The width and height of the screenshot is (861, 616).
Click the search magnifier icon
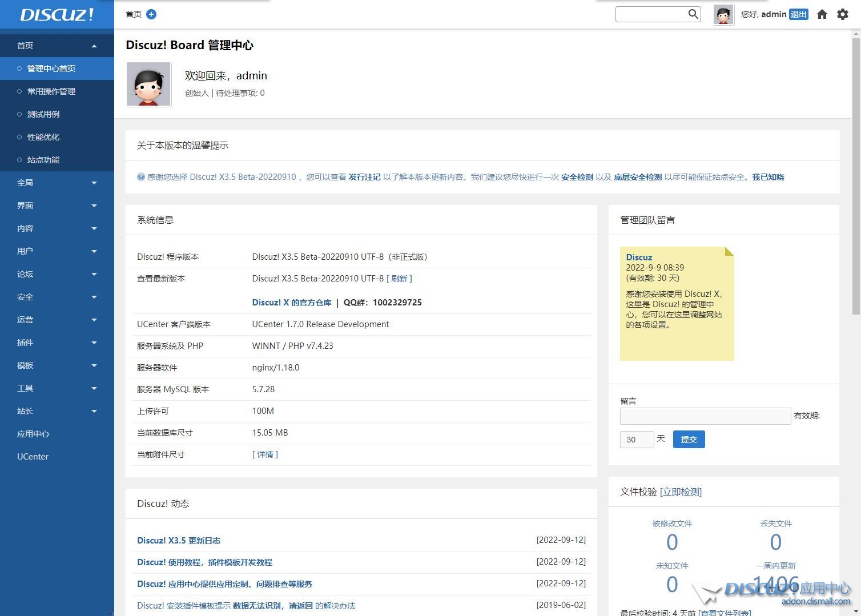point(693,14)
